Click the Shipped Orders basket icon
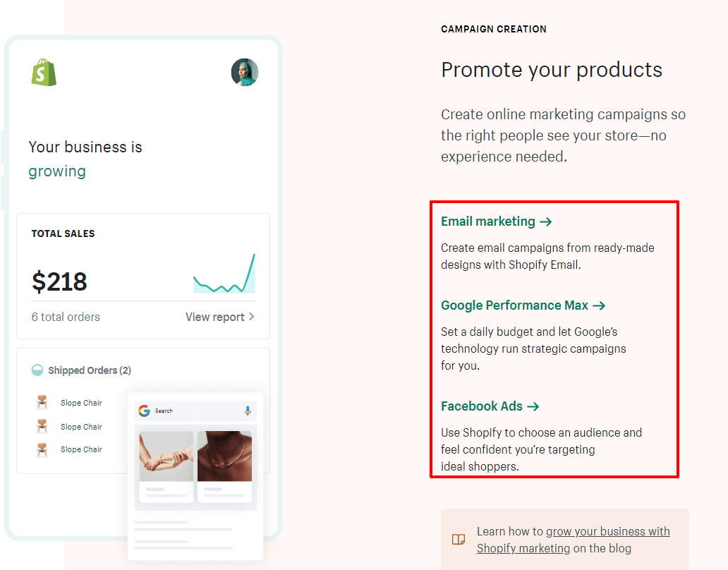 click(x=39, y=370)
